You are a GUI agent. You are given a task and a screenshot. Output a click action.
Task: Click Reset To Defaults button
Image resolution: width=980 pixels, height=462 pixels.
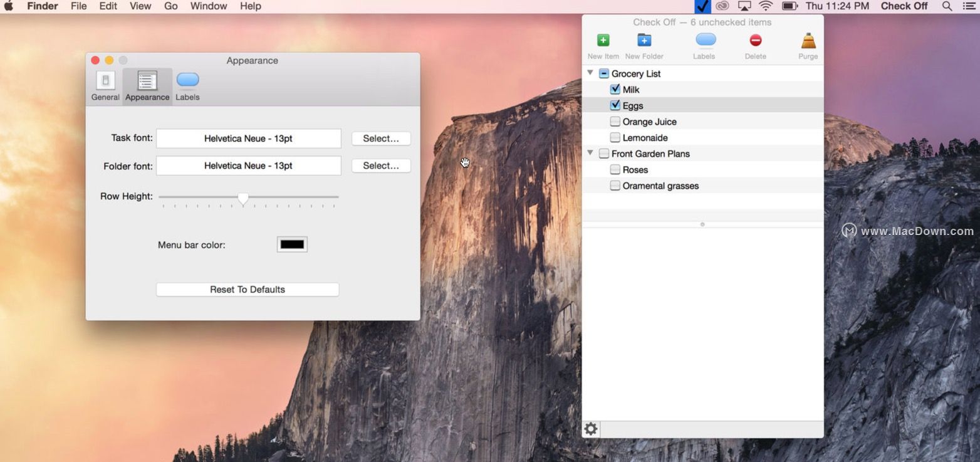tap(248, 290)
